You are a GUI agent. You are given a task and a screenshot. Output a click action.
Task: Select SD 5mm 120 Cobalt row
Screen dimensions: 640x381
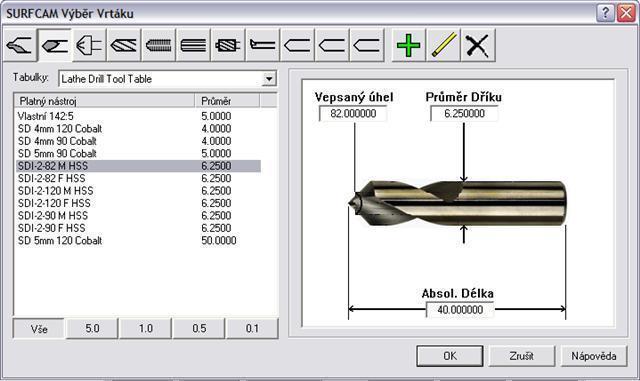coord(138,241)
